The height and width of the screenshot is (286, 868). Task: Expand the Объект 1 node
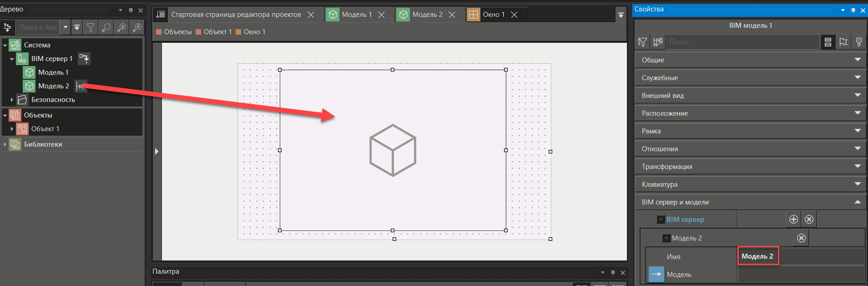[x=12, y=129]
